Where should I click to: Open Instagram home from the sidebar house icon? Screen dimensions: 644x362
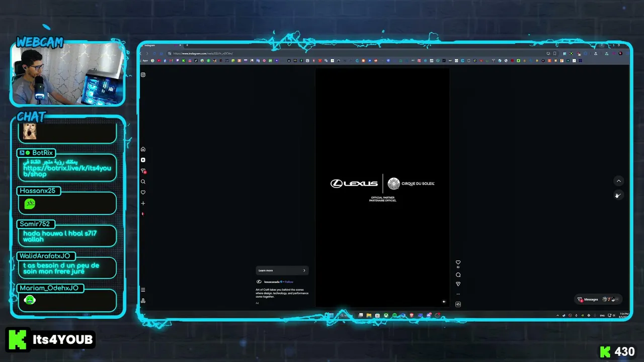click(143, 149)
